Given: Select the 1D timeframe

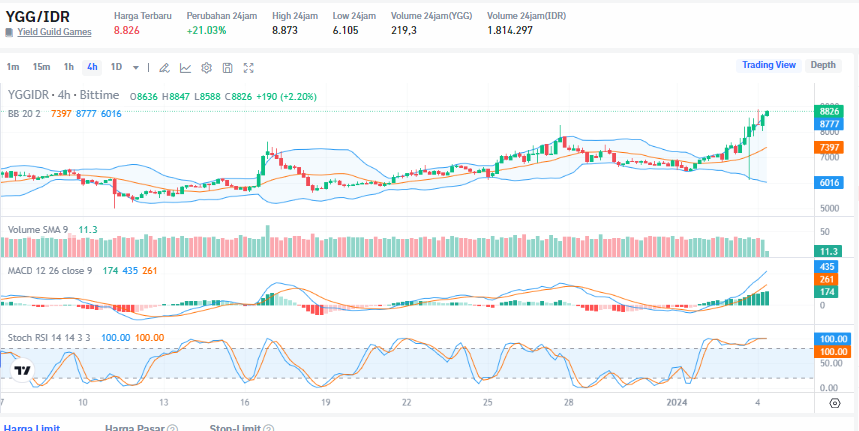Looking at the screenshot, I should tap(116, 67).
